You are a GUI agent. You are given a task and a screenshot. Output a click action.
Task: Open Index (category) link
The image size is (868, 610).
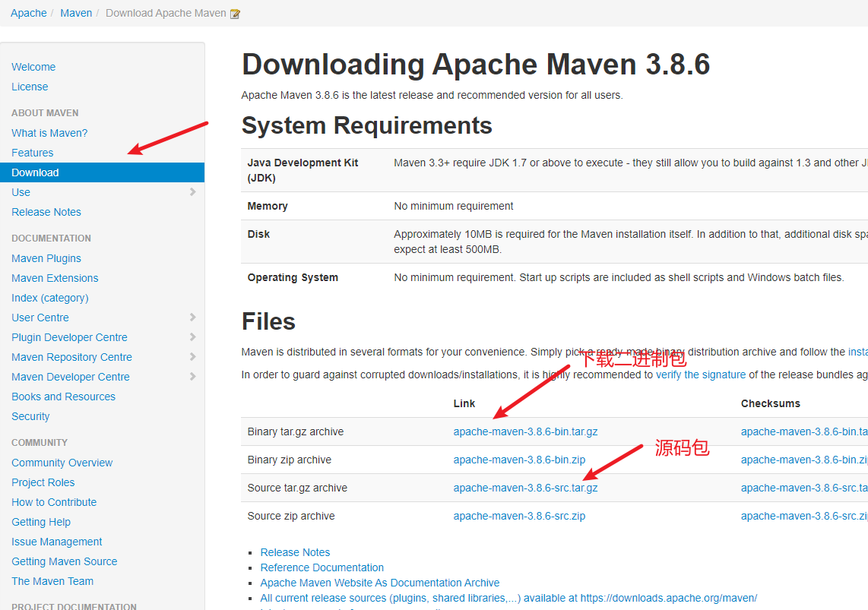[x=50, y=298]
